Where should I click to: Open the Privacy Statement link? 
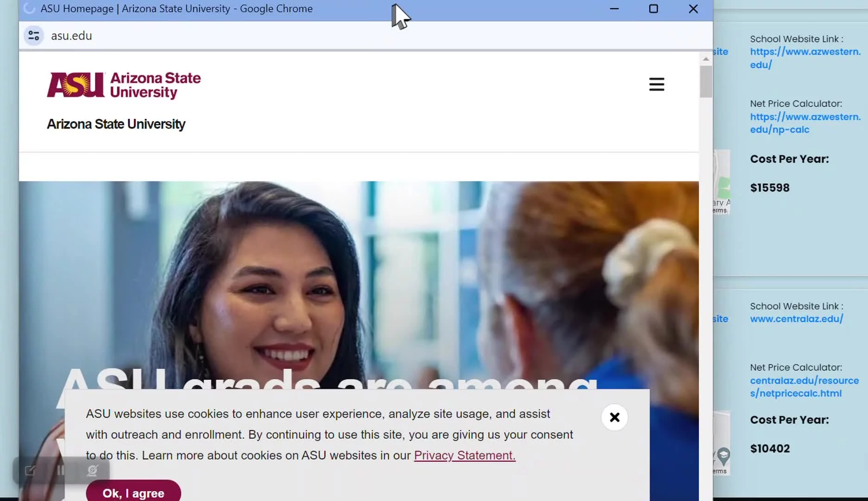tap(465, 456)
